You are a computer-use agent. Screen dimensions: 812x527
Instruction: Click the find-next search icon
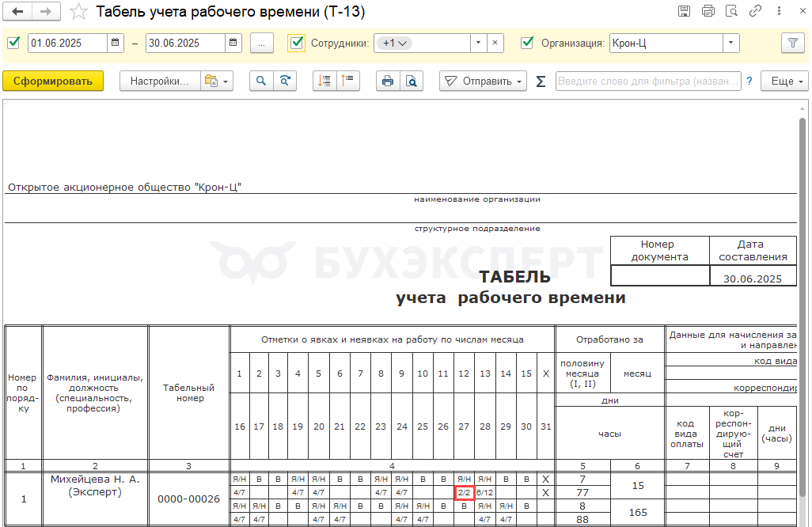[285, 82]
